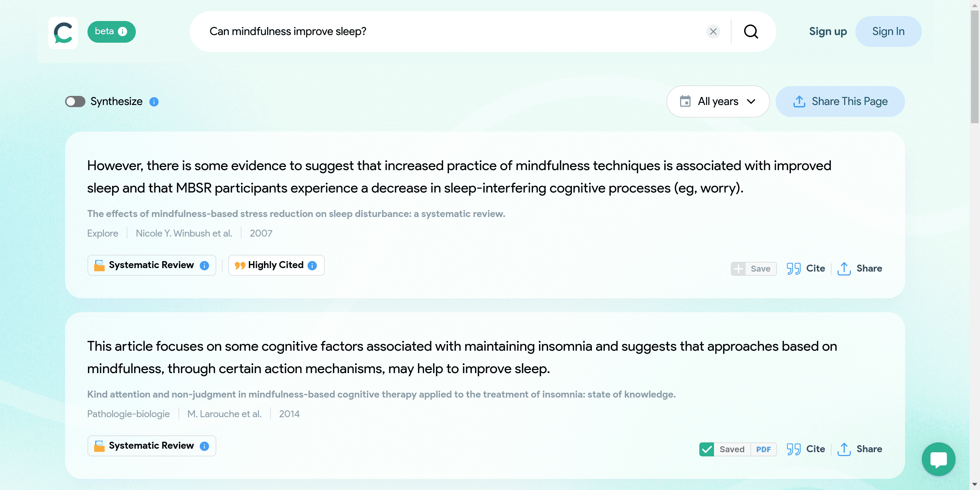Viewport: 980px width, 490px height.
Task: Open the Sign up link
Action: click(827, 31)
